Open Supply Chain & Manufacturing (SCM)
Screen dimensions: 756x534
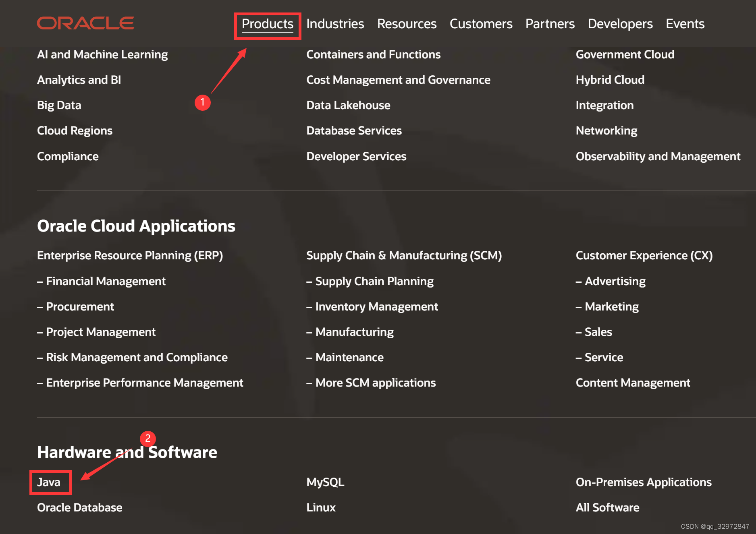(x=404, y=255)
